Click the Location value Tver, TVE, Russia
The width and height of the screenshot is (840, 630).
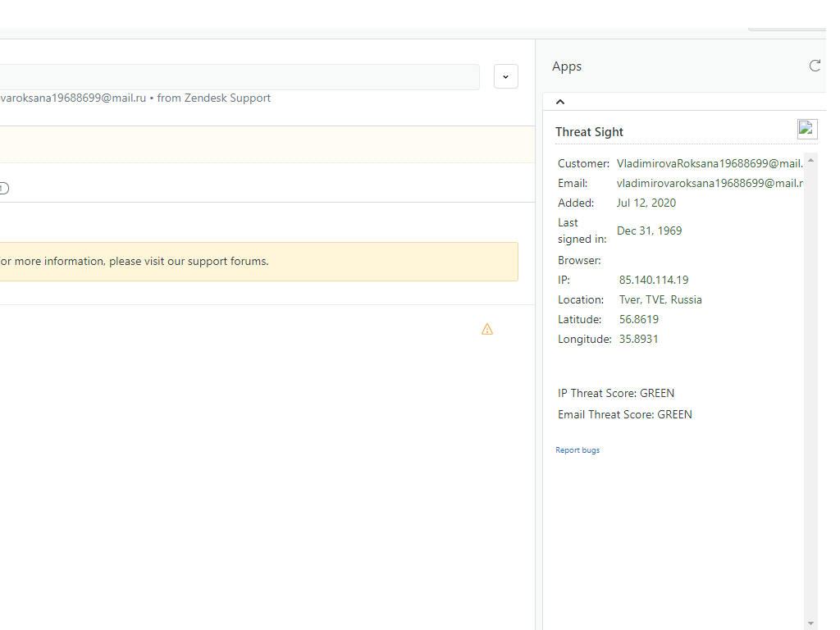tap(660, 299)
